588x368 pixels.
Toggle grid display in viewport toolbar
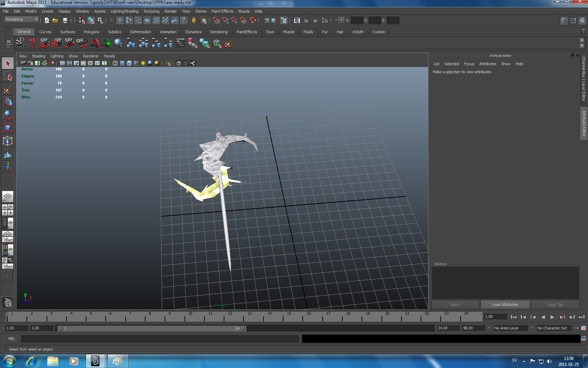(62, 63)
